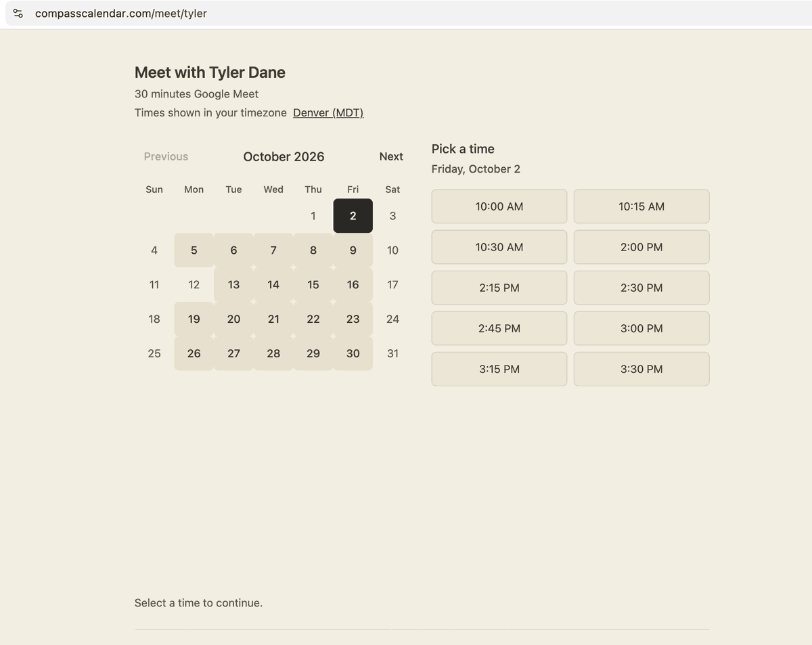Screen dimensions: 812x645
Task: Select the 10:00 AM time slot
Action: [499, 206]
